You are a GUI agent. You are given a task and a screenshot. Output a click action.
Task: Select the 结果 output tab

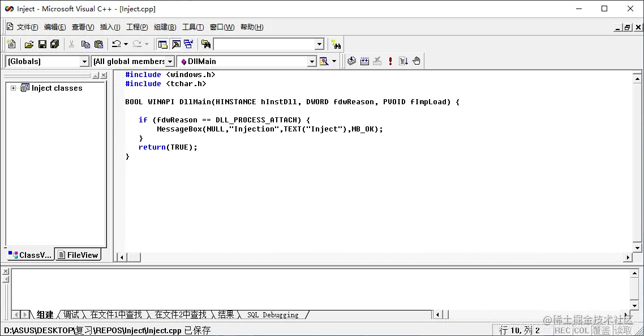[226, 314]
